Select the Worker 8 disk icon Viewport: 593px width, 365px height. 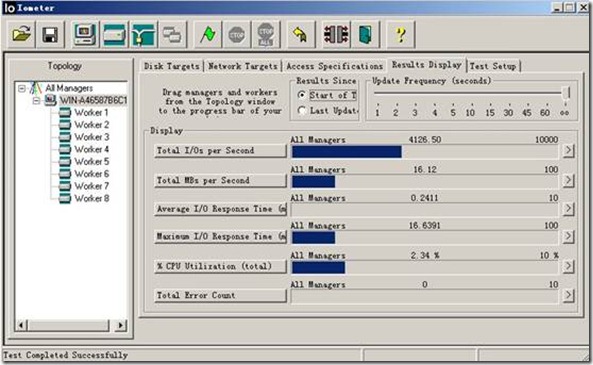pyautogui.click(x=65, y=198)
